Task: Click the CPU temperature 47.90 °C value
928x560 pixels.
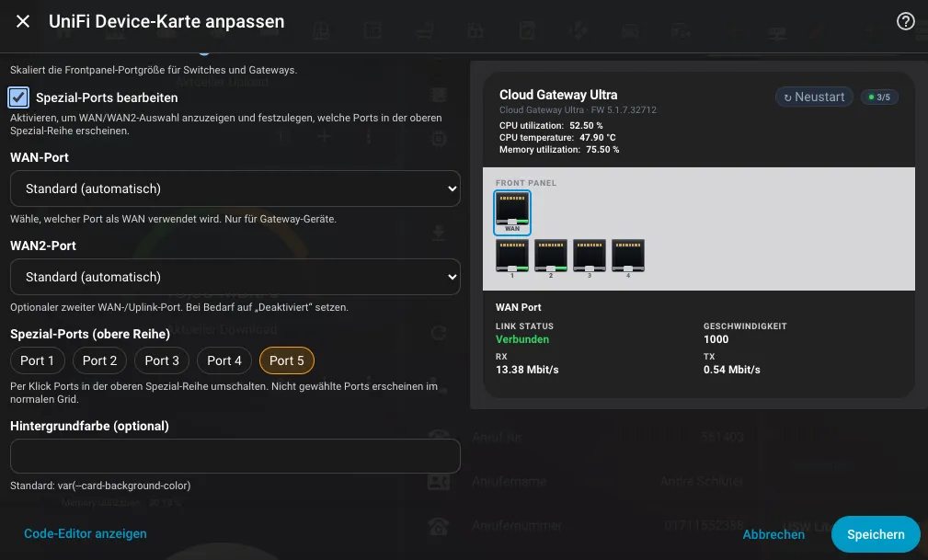Action: pos(597,137)
